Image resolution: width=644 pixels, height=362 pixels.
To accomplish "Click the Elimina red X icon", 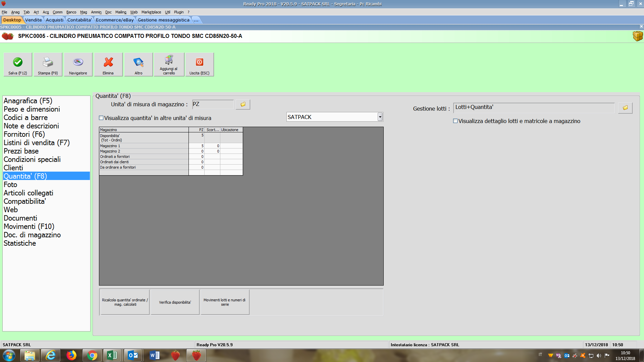I will point(108,62).
